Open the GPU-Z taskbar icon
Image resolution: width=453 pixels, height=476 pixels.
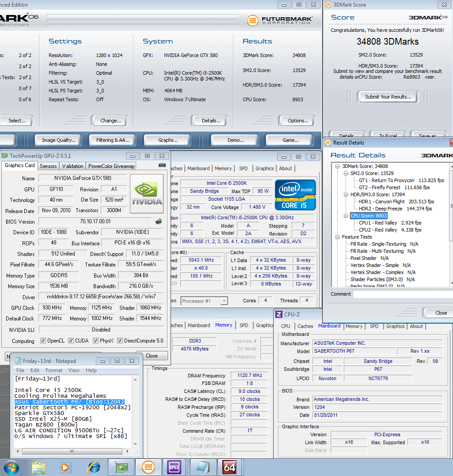pos(121,467)
